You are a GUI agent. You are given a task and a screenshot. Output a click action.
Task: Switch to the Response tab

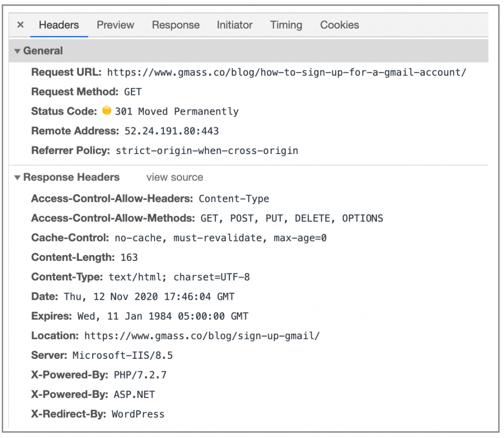tap(176, 25)
